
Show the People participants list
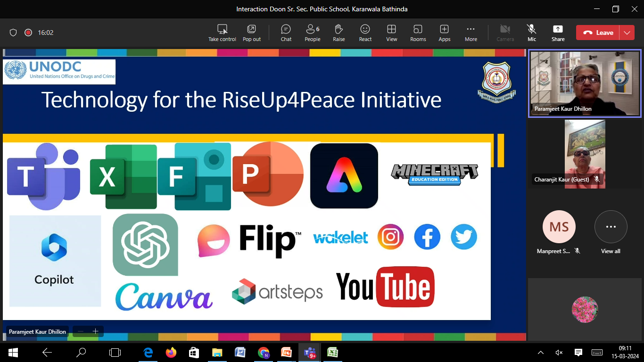(x=312, y=33)
